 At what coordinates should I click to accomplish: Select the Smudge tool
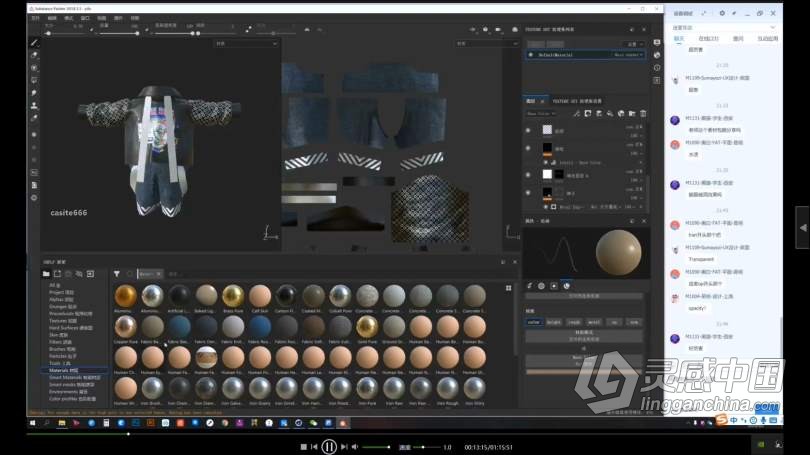(x=34, y=93)
